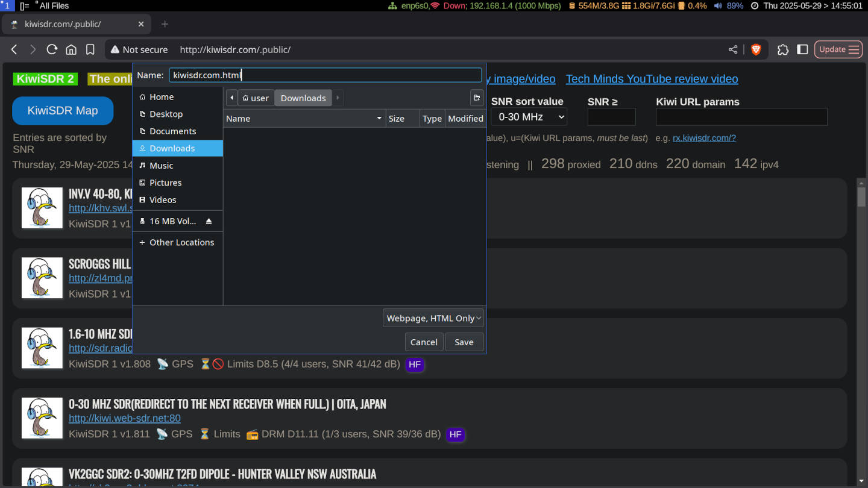
Task: Bookmark this page icon
Action: click(x=90, y=49)
